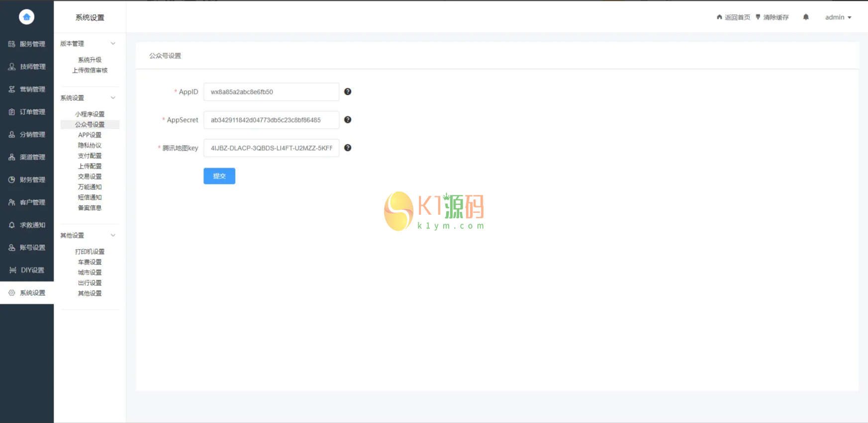Focus the 腾讯地图key input field
Viewport: 868px width, 423px height.
click(x=271, y=148)
